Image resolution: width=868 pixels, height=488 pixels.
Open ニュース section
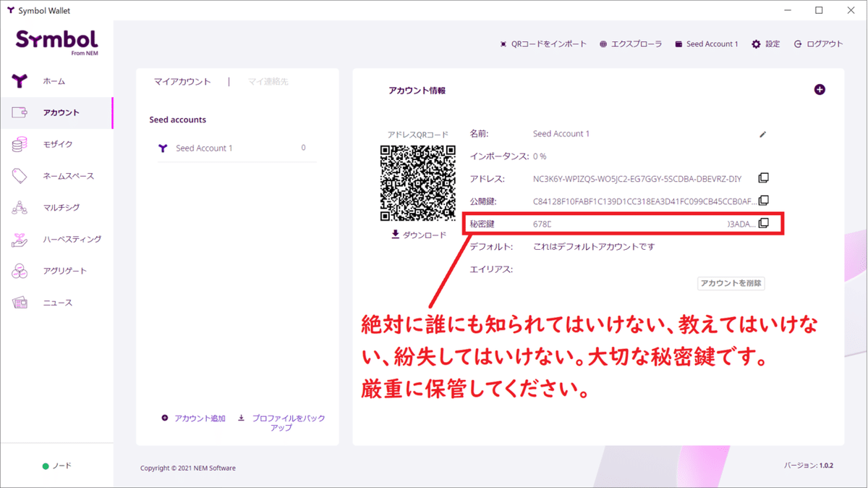coord(57,303)
